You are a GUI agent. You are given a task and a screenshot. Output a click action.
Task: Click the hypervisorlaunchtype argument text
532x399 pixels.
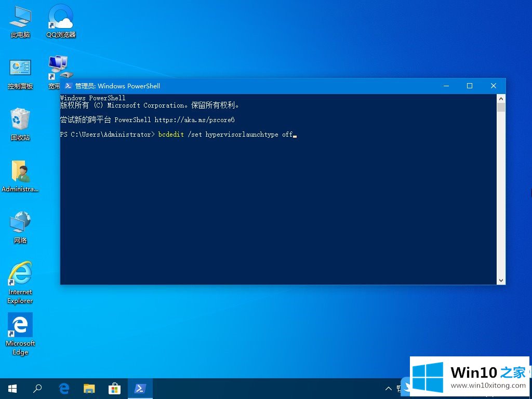(242, 135)
